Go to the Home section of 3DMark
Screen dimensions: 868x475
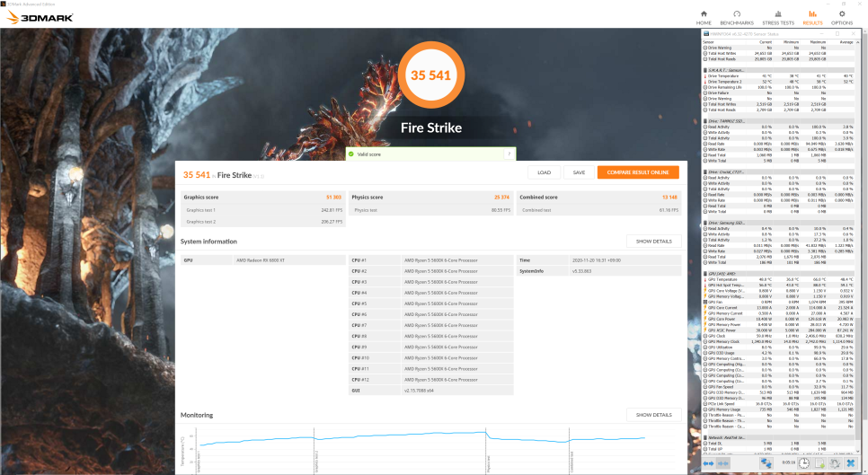click(704, 18)
